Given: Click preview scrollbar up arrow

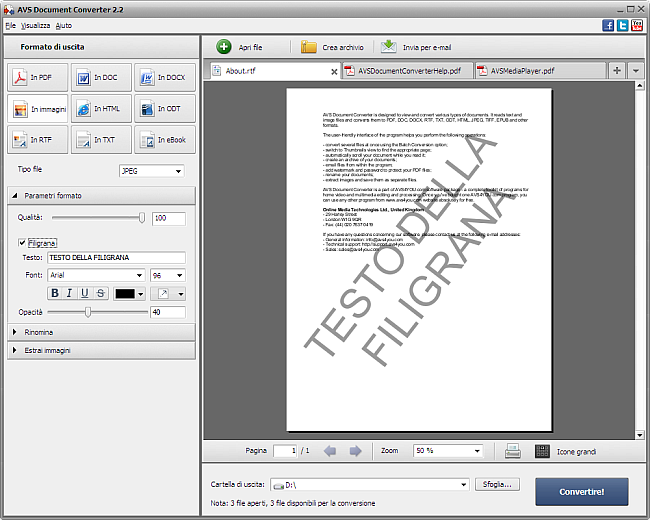Looking at the screenshot, I should click(x=640, y=85).
